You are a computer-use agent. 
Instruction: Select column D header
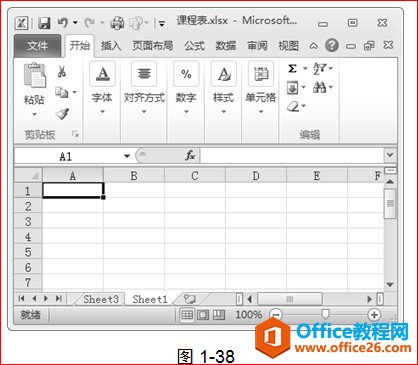(x=256, y=176)
